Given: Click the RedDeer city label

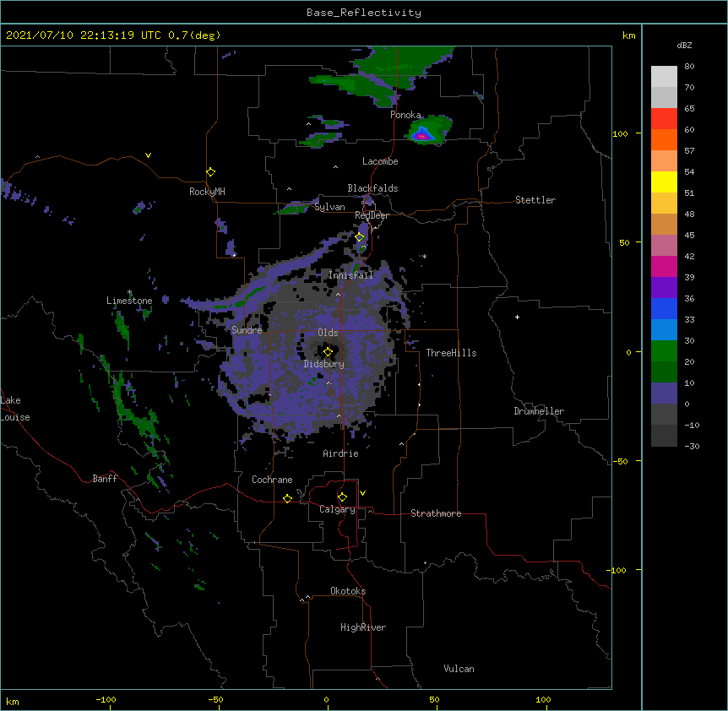Looking at the screenshot, I should pyautogui.click(x=372, y=215).
